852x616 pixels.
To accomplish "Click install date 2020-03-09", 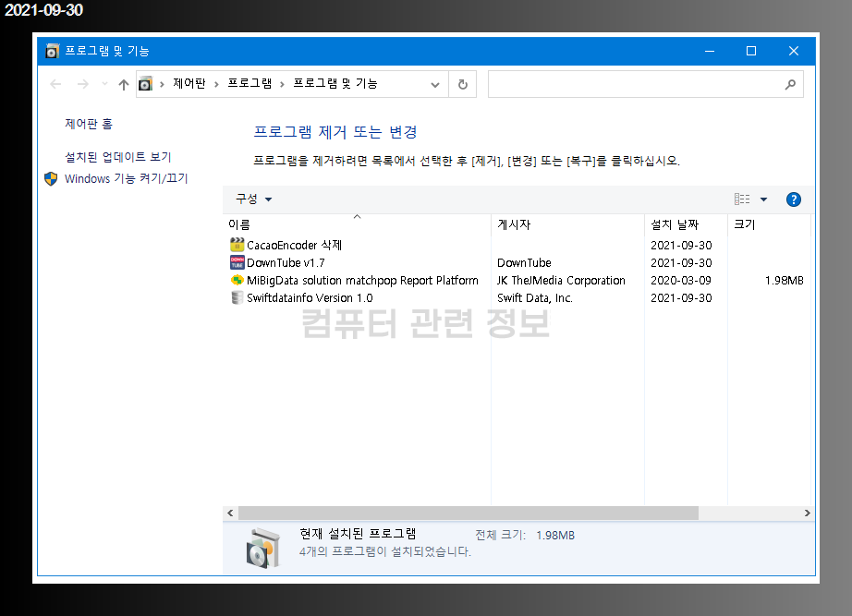I will point(681,281).
